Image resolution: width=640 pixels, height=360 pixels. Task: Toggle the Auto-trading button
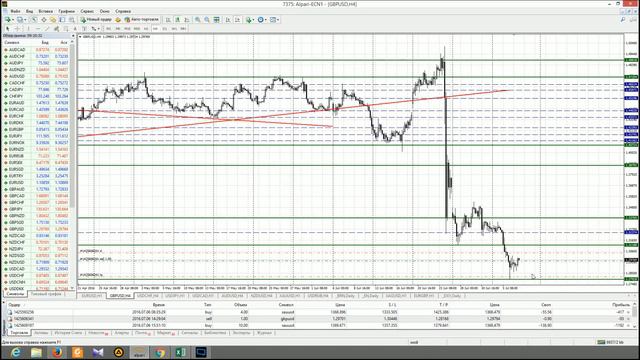[x=142, y=20]
